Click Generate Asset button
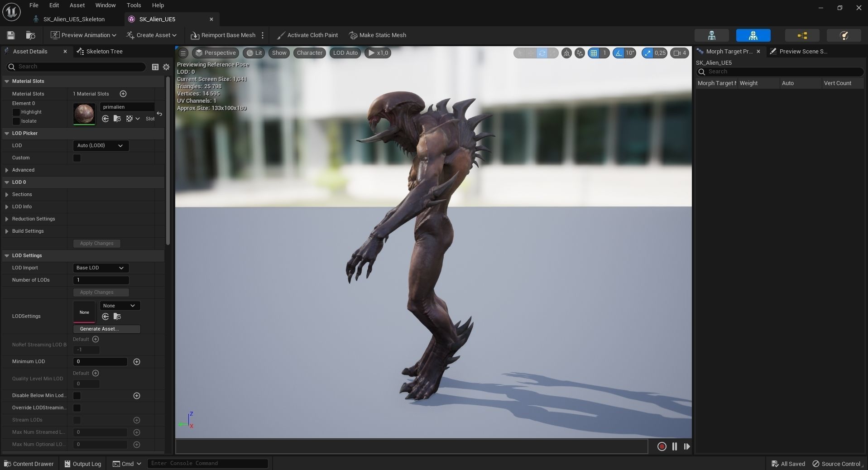This screenshot has width=868, height=470. [107, 329]
